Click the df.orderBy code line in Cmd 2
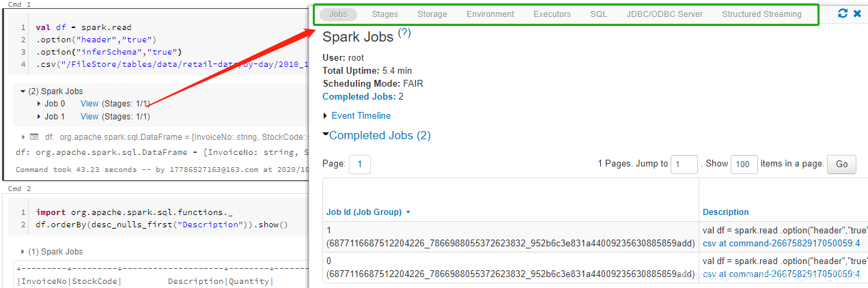This screenshot has height=288, width=868. tap(162, 225)
